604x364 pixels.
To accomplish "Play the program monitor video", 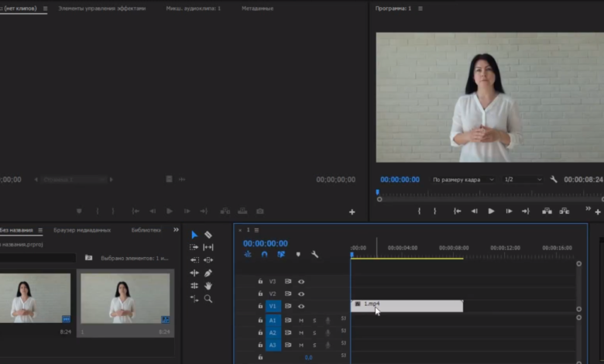I will (x=491, y=211).
